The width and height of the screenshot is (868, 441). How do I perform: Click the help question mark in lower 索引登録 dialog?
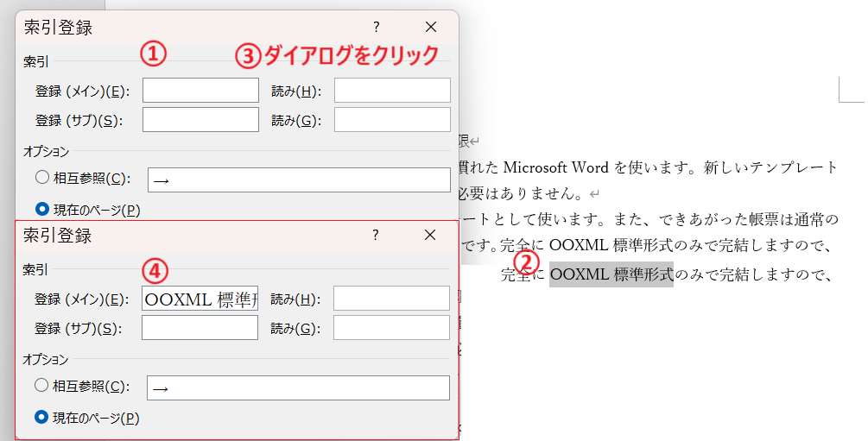point(375,236)
